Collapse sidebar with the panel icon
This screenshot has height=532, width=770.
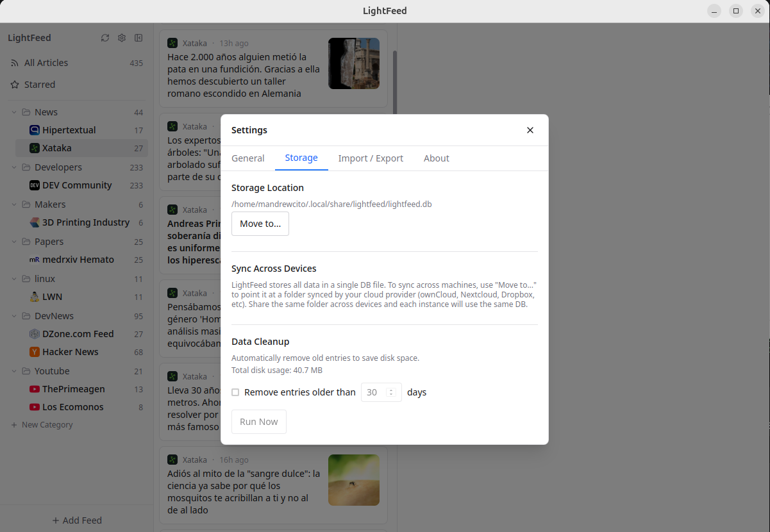pos(138,38)
